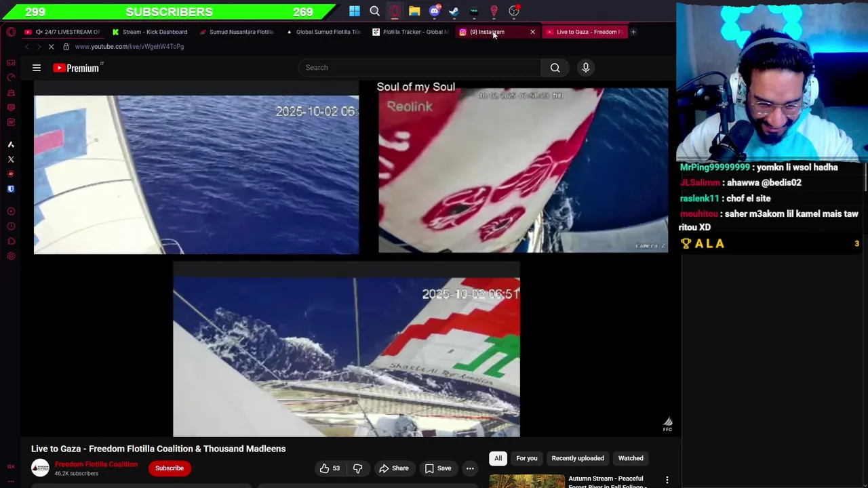Open Autumn Stream recommended video thumbnail
The width and height of the screenshot is (868, 488).
click(x=527, y=481)
